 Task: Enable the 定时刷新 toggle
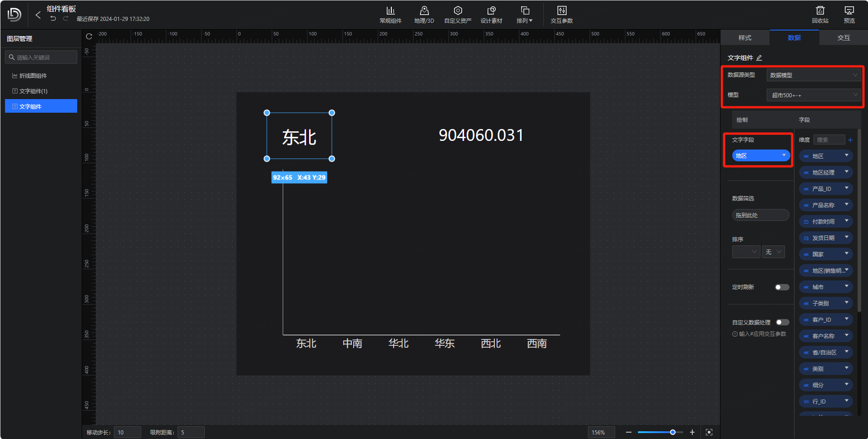click(782, 287)
